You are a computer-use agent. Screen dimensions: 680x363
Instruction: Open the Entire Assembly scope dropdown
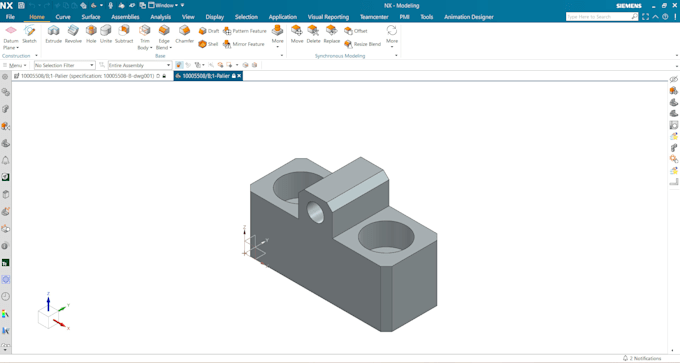[140, 65]
